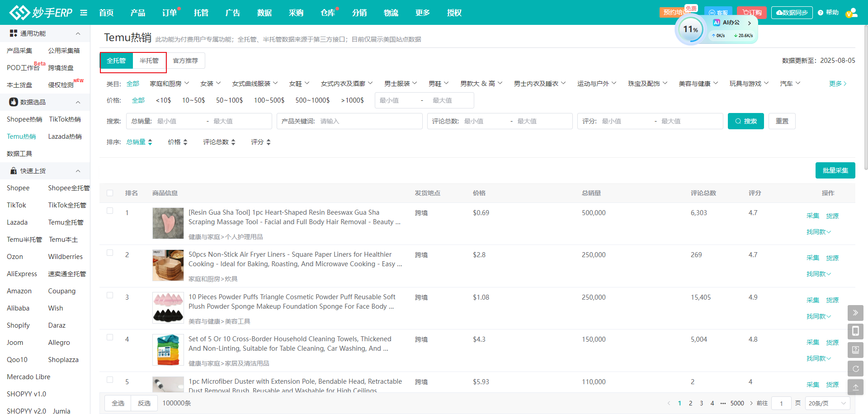Click the shopping cart icon in 订购

[x=745, y=13]
